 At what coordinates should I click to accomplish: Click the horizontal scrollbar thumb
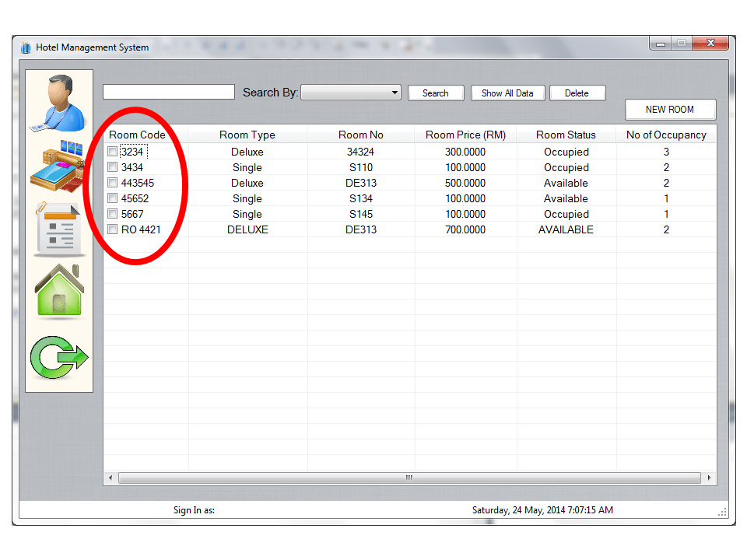click(409, 478)
